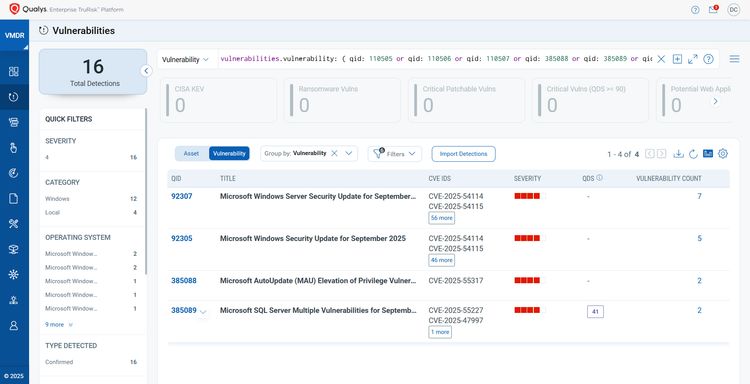Open vulnerability count 2 for QID 385088

[699, 281]
